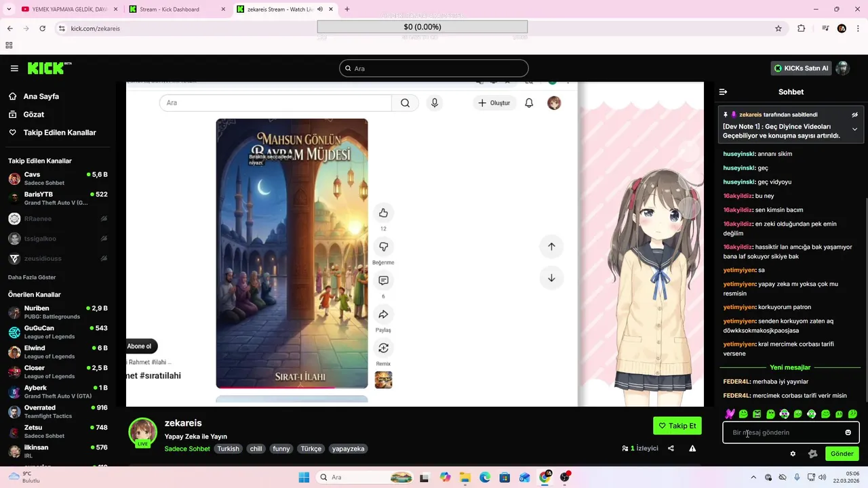Viewport: 868px width, 488px height.
Task: Click the pink first chat emote
Action: coord(730,413)
